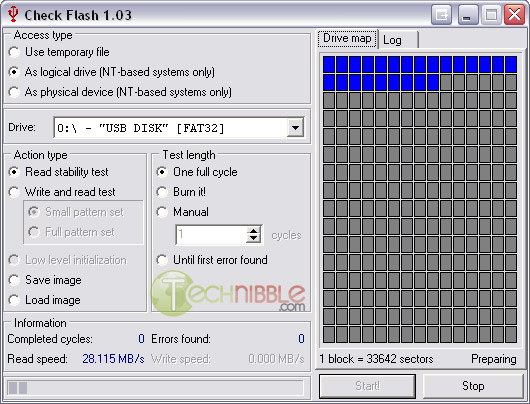
Task: Minimize the Check Flash window
Action: [467, 15]
